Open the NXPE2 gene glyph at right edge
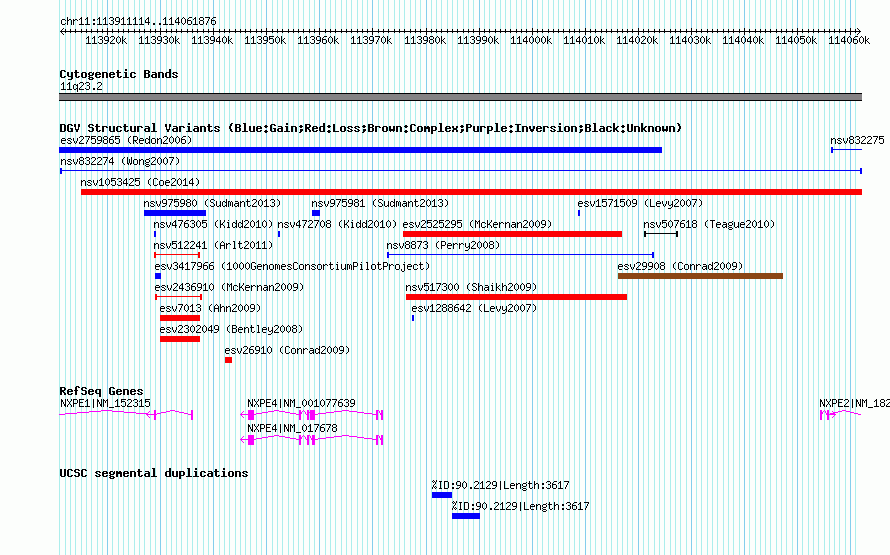Screen dimensions: 890x555 click(841, 415)
